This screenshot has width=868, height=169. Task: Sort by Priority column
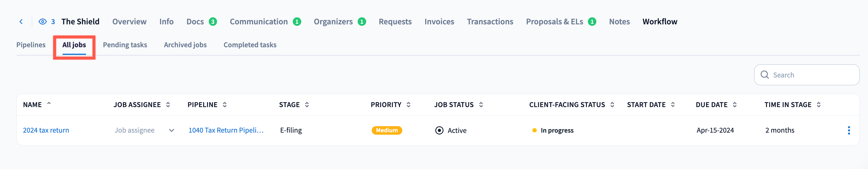(x=408, y=105)
